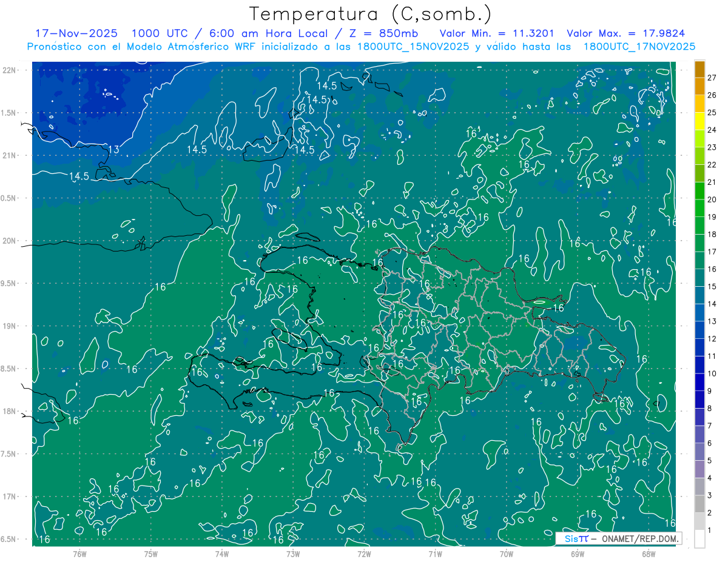
Task: Click the '21N' latitude label
Action: coord(10,155)
